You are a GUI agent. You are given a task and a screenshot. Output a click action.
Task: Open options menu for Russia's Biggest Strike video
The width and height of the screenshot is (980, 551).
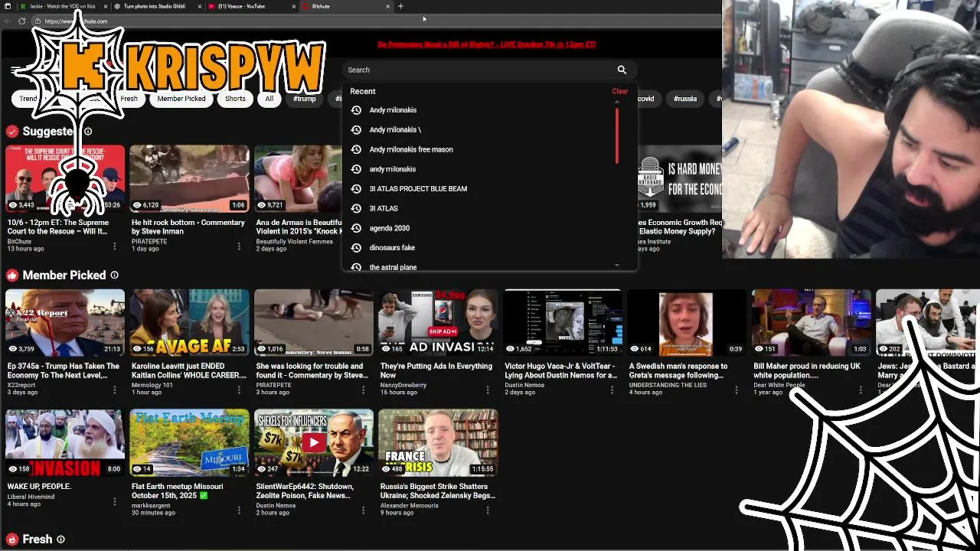(x=488, y=510)
